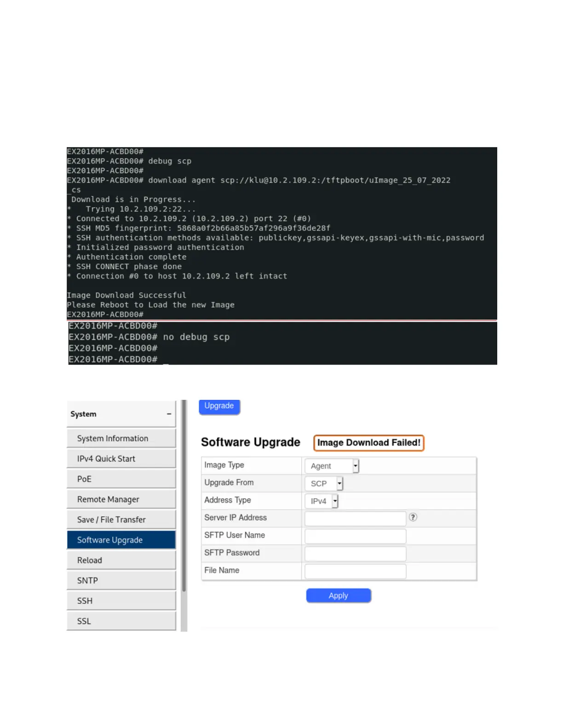Open the Upgrade From SCP dropdown
The height and width of the screenshot is (728, 563).
[324, 483]
